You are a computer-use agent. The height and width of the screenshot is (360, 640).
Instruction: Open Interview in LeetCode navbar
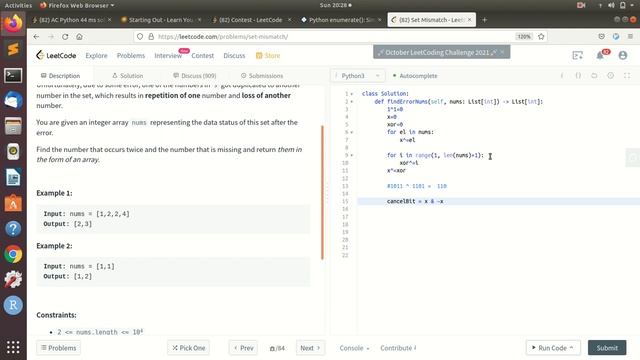click(x=168, y=56)
